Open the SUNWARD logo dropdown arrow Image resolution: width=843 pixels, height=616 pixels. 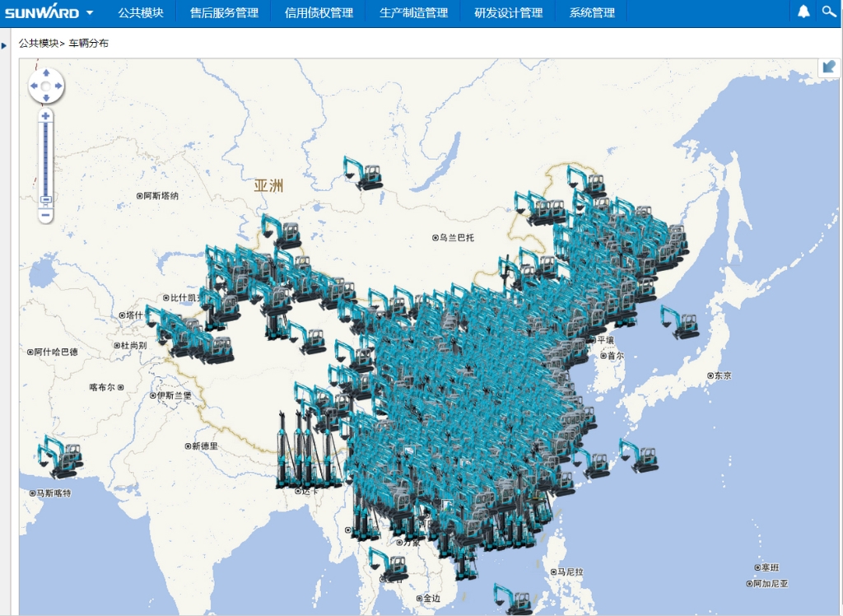click(90, 13)
